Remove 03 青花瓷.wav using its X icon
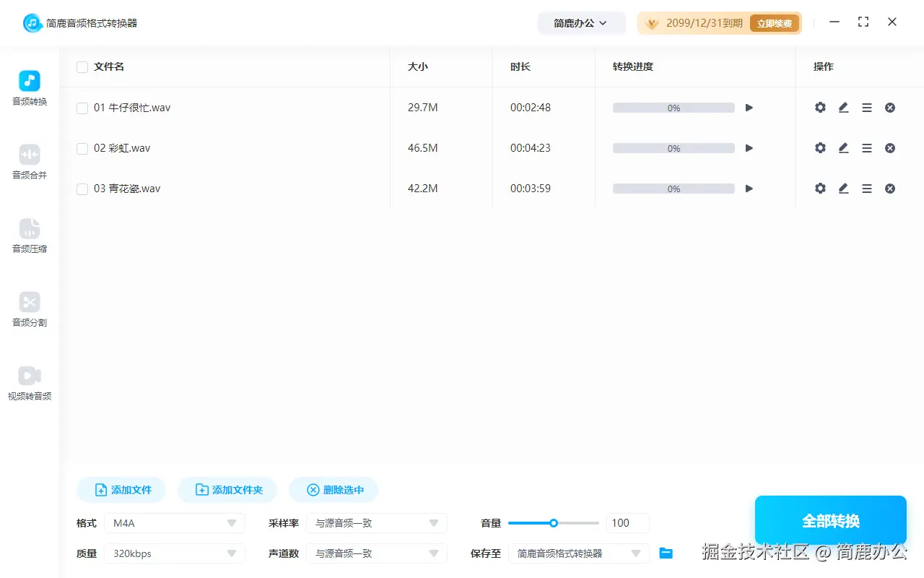This screenshot has width=924, height=578. tap(890, 188)
